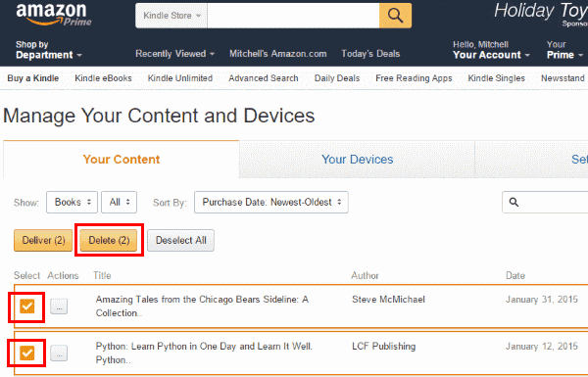This screenshot has height=377, width=588.
Task: Click the Deliver (2) button
Action: [43, 240]
